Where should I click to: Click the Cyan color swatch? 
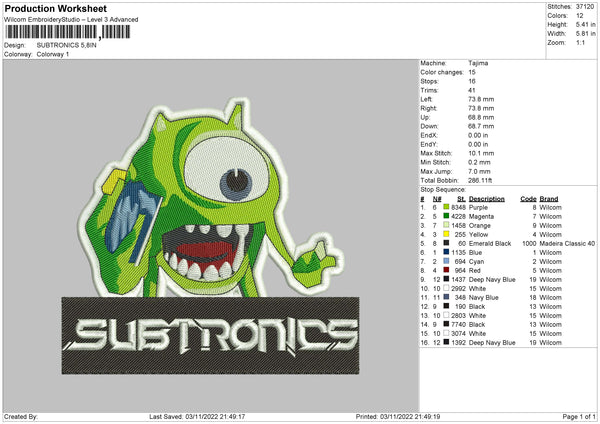[x=446, y=261]
